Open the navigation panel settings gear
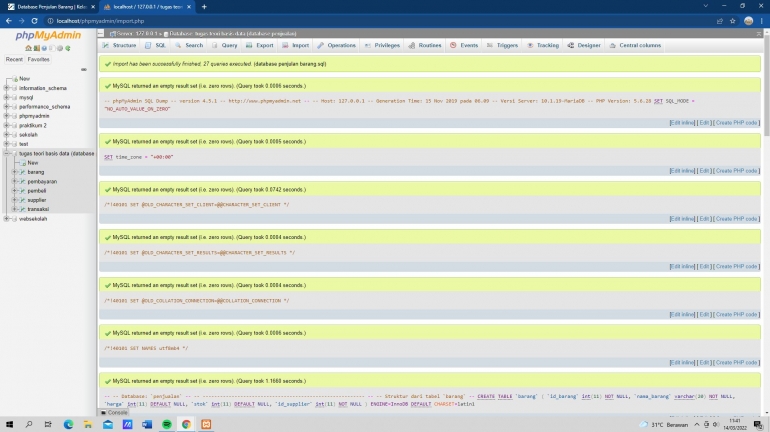The width and height of the screenshot is (770, 432). (x=60, y=48)
